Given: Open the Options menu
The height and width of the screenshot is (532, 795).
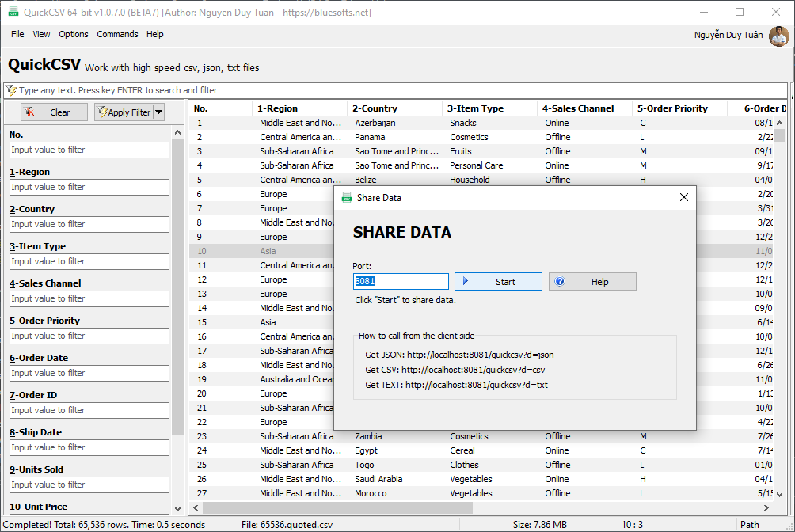Looking at the screenshot, I should click(74, 34).
